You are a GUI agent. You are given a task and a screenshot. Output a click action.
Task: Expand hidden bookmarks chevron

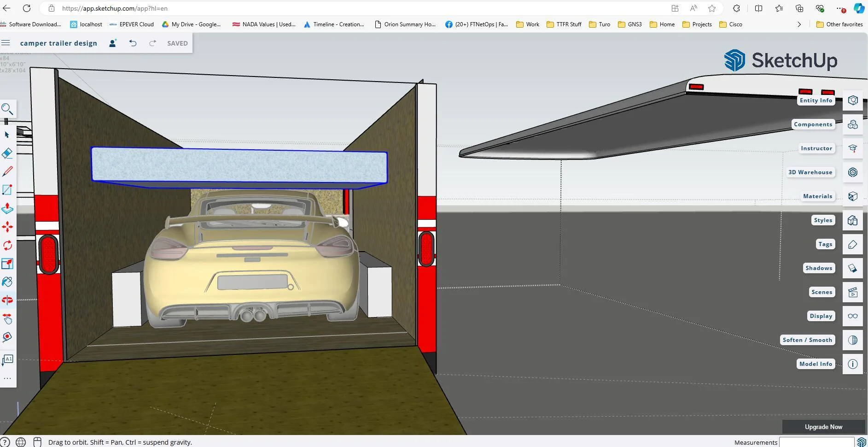[799, 24]
